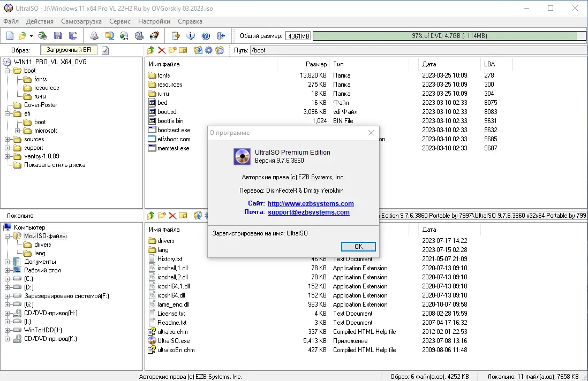Select UltraISO.exe in local file list

[174, 341]
